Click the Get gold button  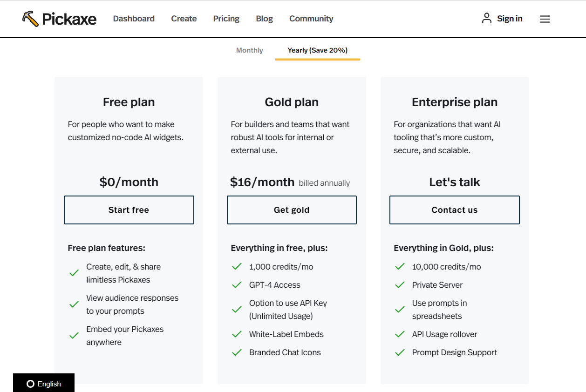[292, 210]
